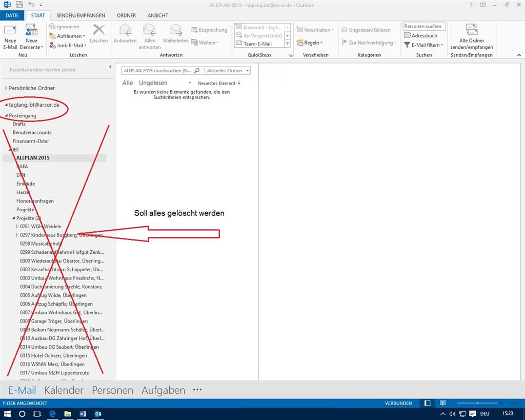Open Cortana search circle in taskbar
This screenshot has width=525, height=420.
[22, 414]
